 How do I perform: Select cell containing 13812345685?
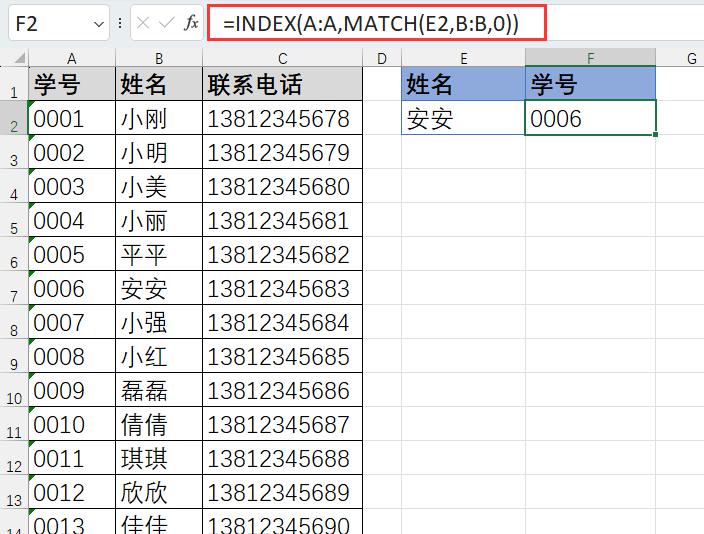point(282,356)
